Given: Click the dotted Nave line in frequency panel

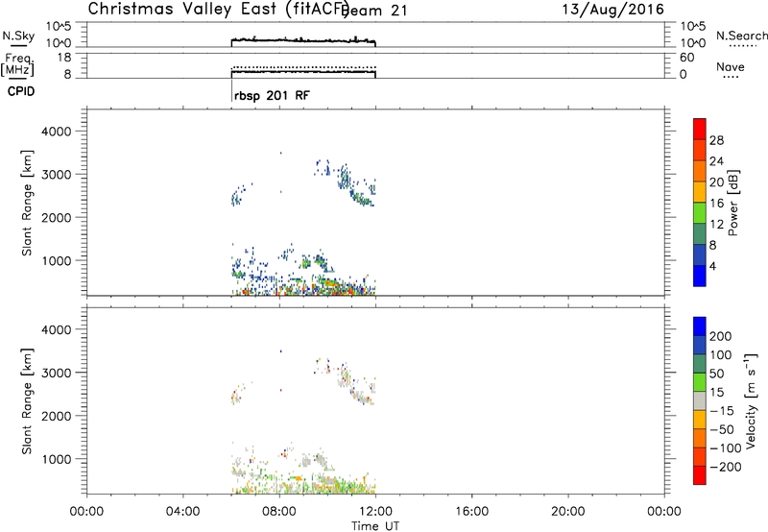Looking at the screenshot, I should pyautogui.click(x=303, y=67).
